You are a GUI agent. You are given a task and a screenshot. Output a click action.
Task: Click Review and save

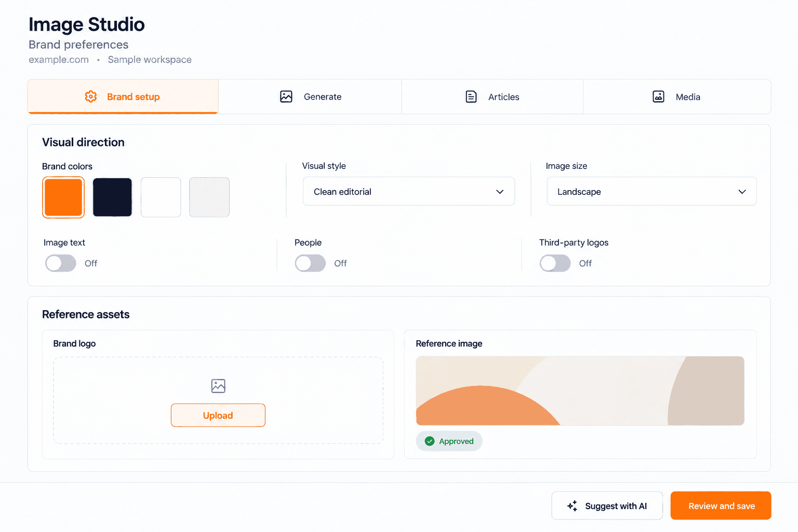pyautogui.click(x=721, y=506)
